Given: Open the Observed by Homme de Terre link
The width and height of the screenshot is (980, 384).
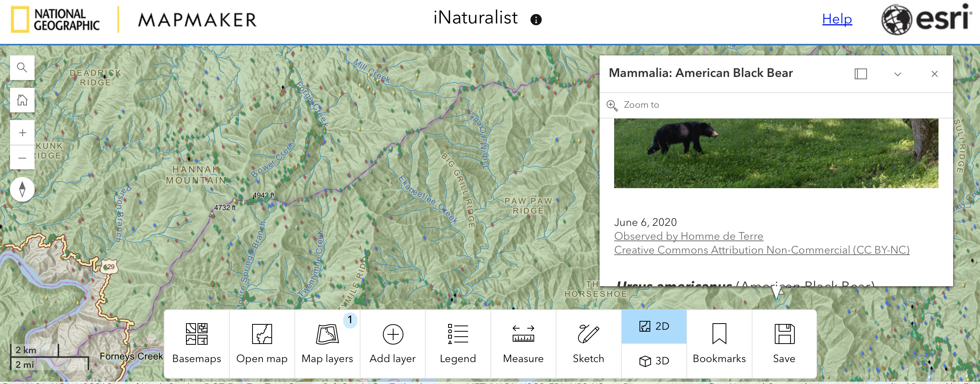Looking at the screenshot, I should [x=689, y=236].
